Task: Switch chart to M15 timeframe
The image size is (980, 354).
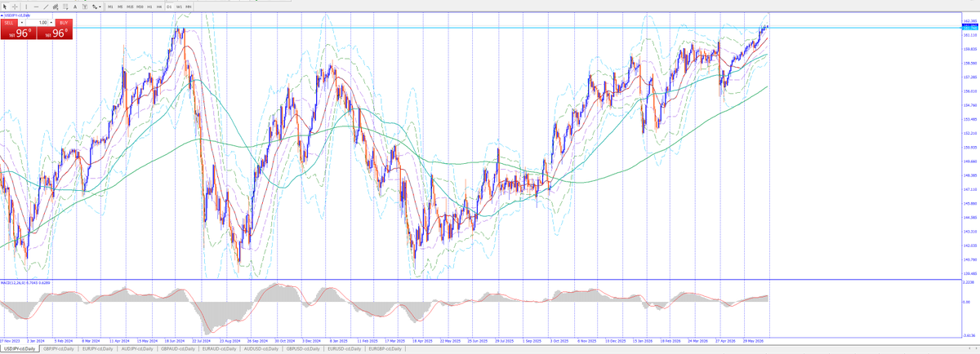Action: coord(130,7)
